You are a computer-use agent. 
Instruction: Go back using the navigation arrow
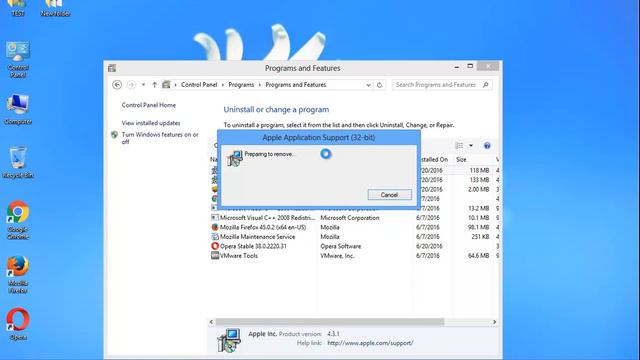click(117, 84)
